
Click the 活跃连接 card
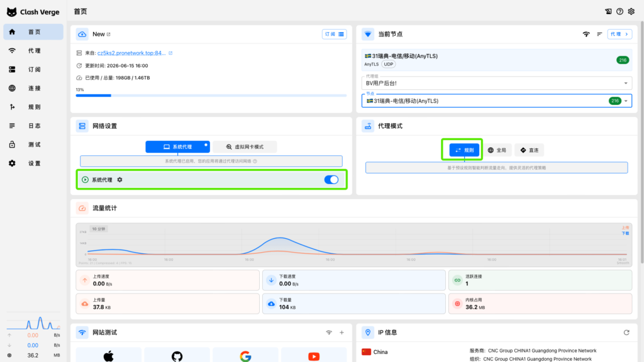coord(540,280)
